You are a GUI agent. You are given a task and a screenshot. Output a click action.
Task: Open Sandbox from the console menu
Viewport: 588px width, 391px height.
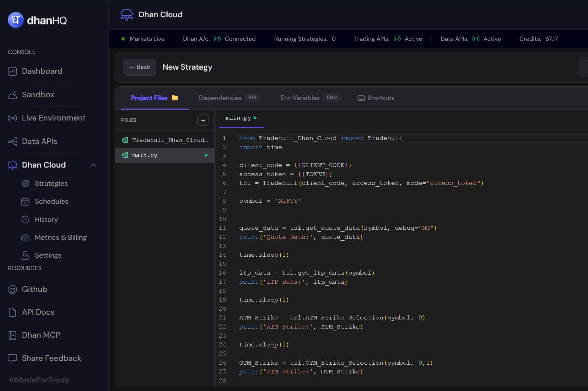click(x=38, y=95)
